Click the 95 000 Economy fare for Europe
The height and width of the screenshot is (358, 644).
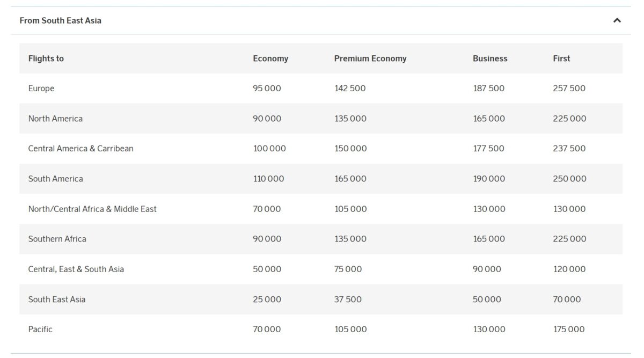tap(267, 88)
